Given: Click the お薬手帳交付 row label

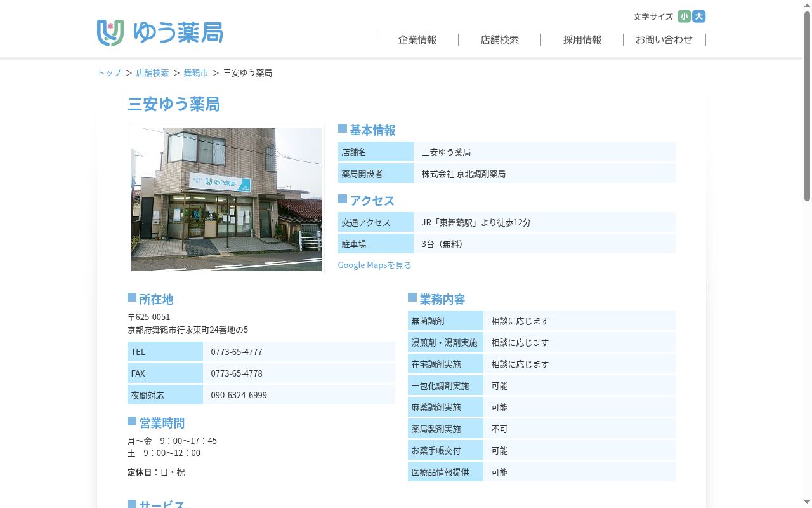Looking at the screenshot, I should click(x=445, y=451).
